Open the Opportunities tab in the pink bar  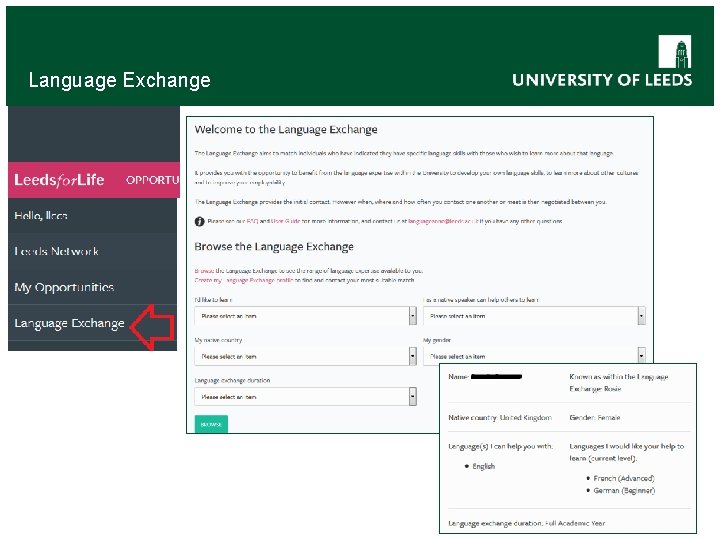coord(152,181)
